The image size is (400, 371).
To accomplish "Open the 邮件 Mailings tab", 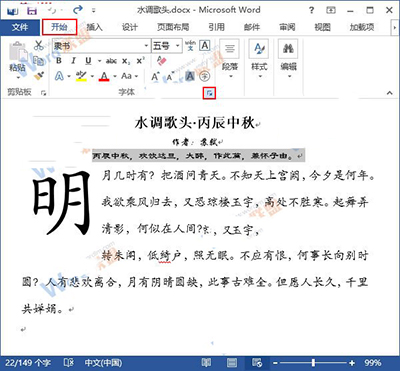I will pyautogui.click(x=252, y=27).
